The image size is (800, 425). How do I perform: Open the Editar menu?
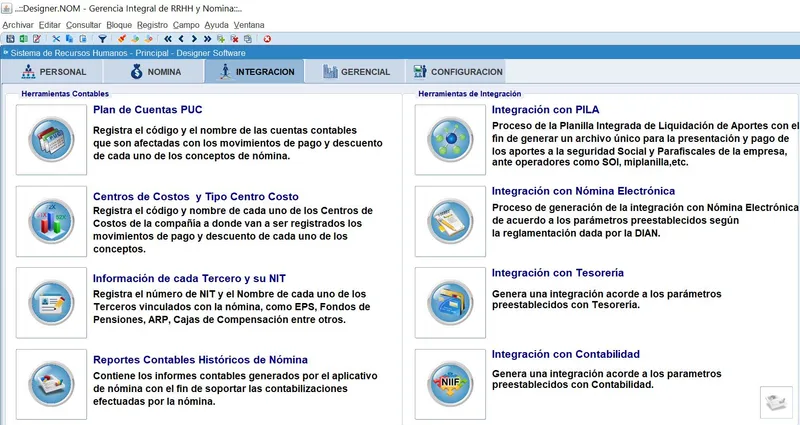(49, 24)
